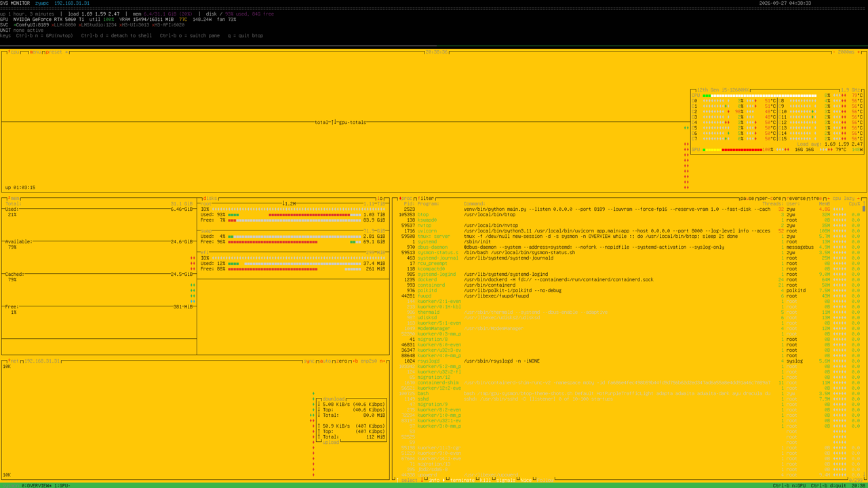Select the dockerd process row

[629, 280]
